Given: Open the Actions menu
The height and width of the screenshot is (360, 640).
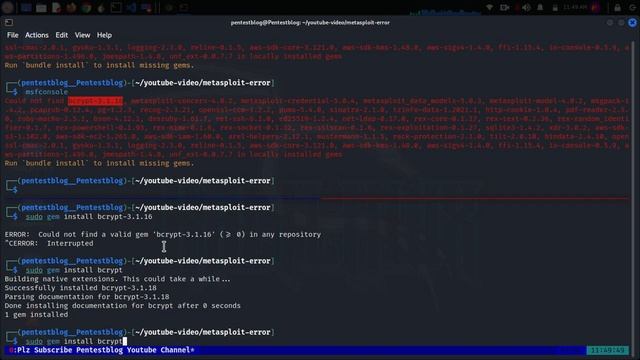Looking at the screenshot, I should (37, 35).
